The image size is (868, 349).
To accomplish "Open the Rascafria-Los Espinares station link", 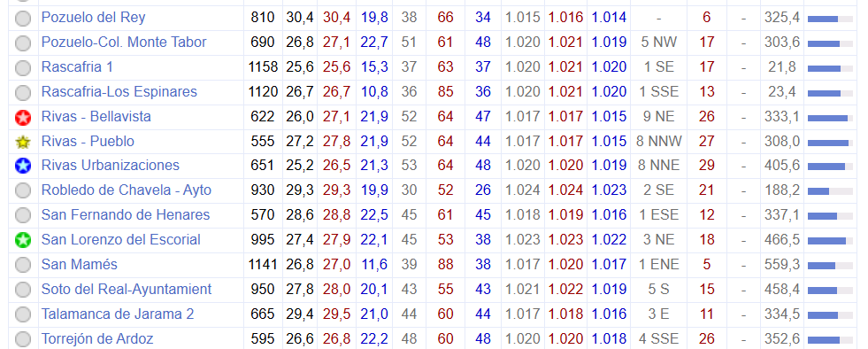I will pos(119,91).
